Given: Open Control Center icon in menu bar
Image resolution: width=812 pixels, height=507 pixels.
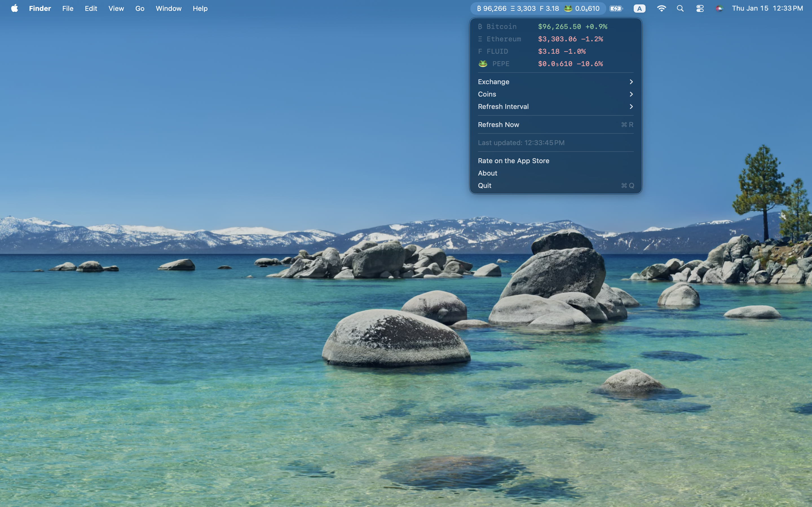Looking at the screenshot, I should tap(700, 8).
